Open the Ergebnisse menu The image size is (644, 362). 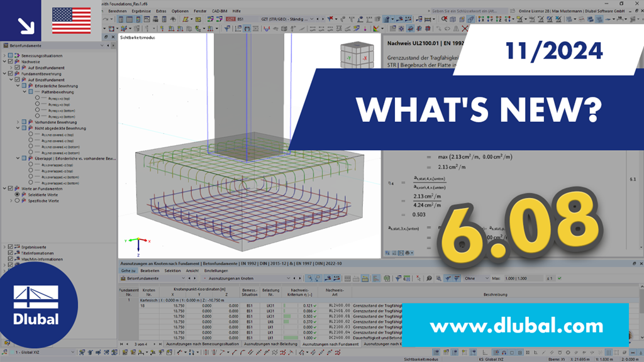click(x=142, y=11)
